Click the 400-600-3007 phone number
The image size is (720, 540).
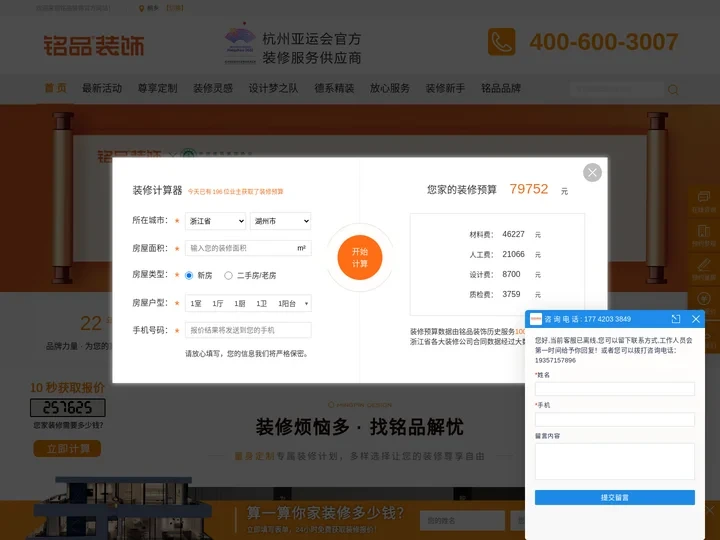(x=604, y=42)
